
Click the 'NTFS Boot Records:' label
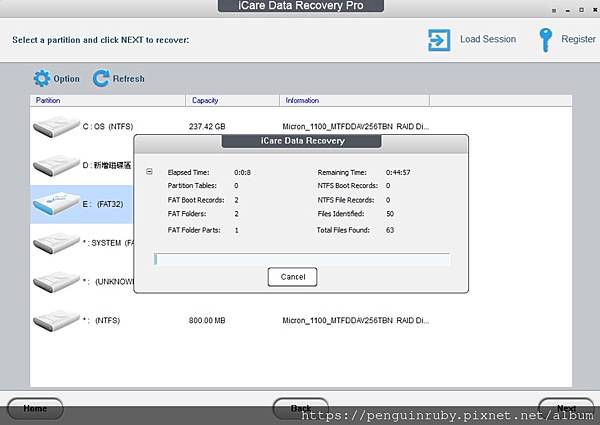[x=347, y=186]
